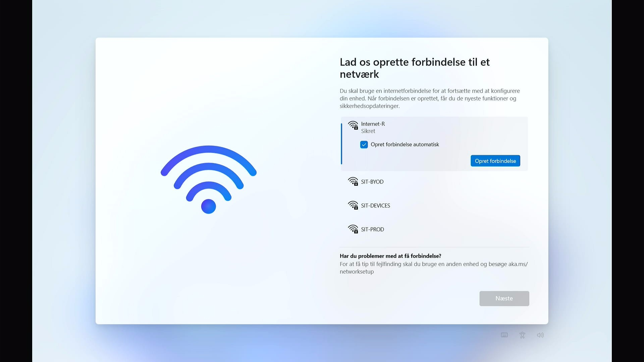Viewport: 644px width, 362px height.
Task: Click the Internet-R secured Wi-Fi icon
Action: [353, 125]
